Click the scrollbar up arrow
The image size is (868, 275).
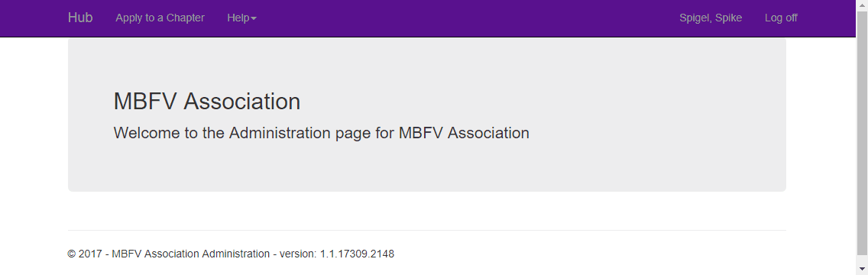862,5
